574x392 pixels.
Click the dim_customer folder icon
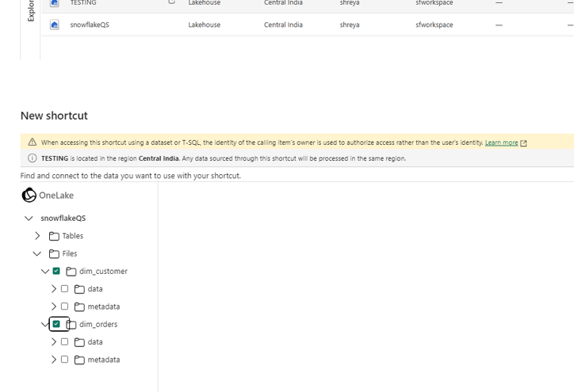[71, 272]
